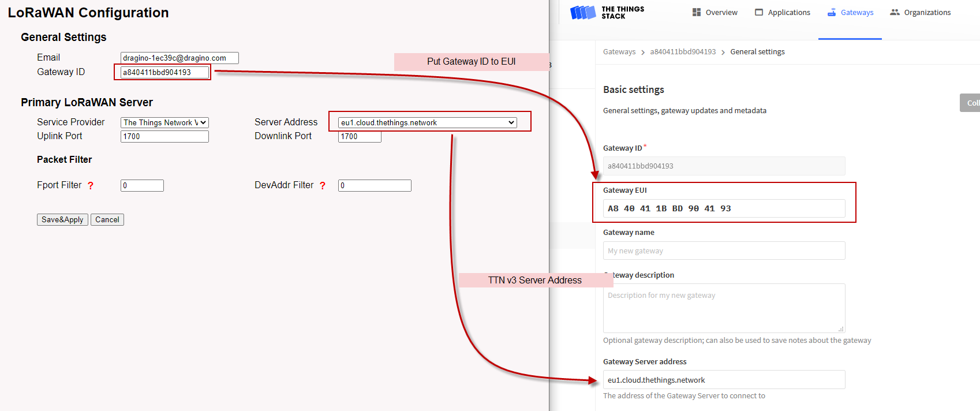The image size is (980, 411).
Task: Click the Save&Apply button
Action: (x=62, y=219)
